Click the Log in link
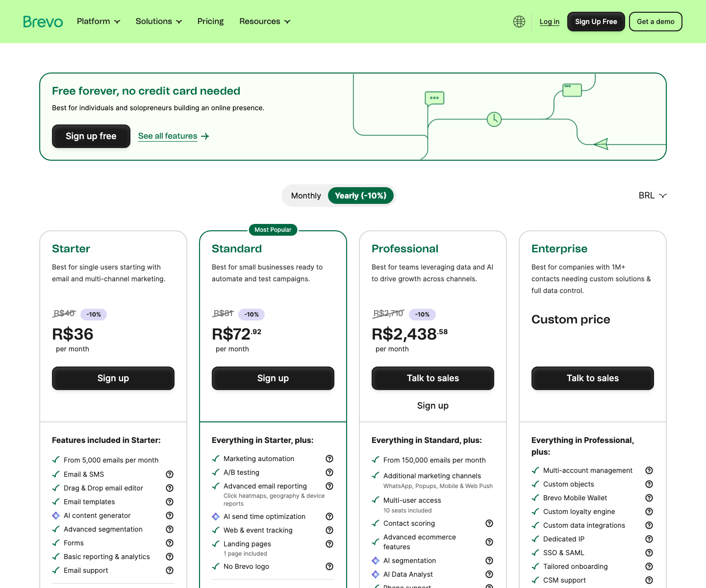The width and height of the screenshot is (706, 588). [550, 22]
